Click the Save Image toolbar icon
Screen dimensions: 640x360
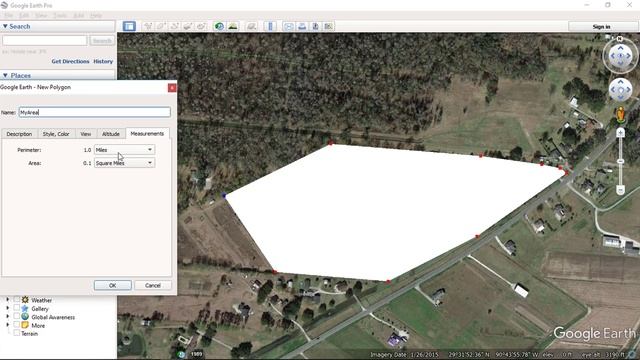click(x=315, y=27)
